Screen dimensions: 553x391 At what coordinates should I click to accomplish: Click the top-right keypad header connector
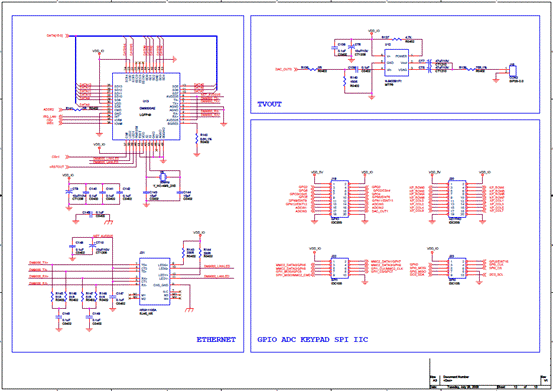[x=457, y=200]
